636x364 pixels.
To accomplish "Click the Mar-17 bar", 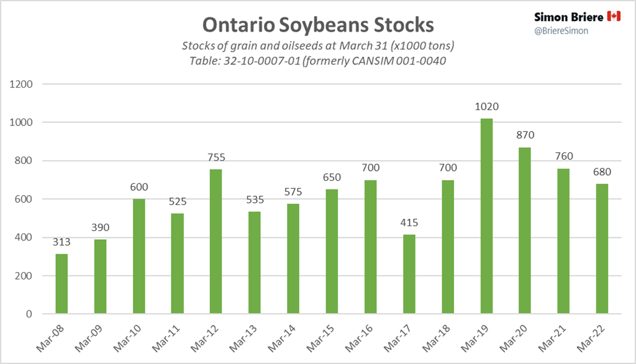I will pos(409,274).
